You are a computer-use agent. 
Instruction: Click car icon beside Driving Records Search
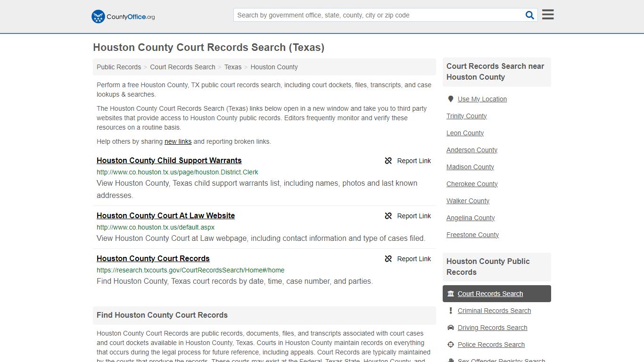tap(451, 328)
